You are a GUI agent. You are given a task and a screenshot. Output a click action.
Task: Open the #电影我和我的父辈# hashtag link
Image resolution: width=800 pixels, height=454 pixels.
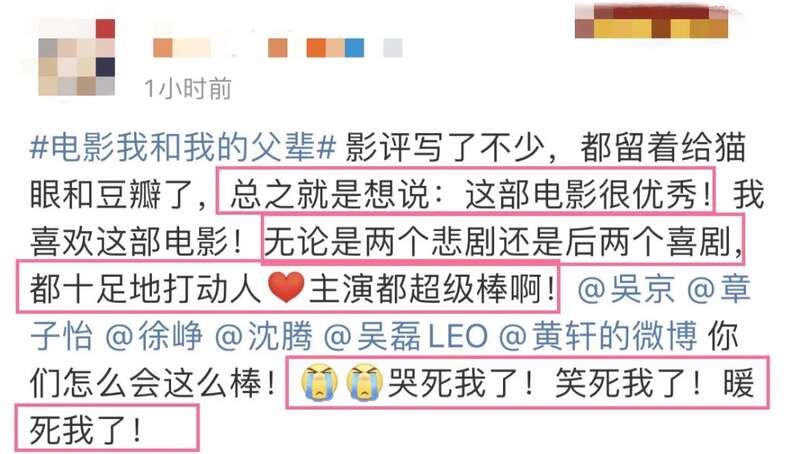click(183, 147)
